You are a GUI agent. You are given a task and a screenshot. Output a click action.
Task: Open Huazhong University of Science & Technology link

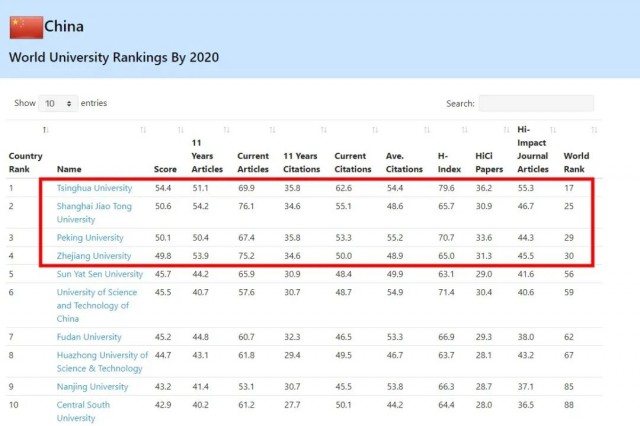(x=102, y=362)
